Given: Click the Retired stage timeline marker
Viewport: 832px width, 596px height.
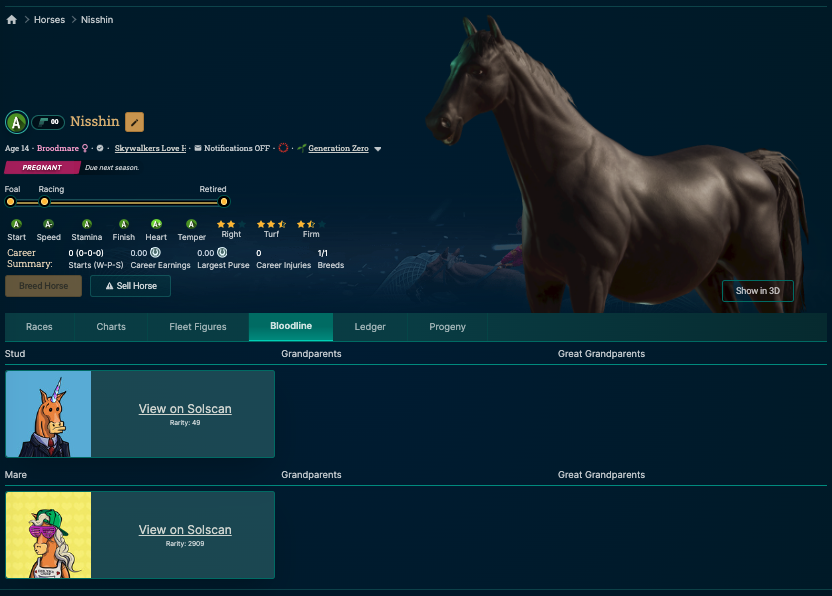Looking at the screenshot, I should (x=224, y=202).
